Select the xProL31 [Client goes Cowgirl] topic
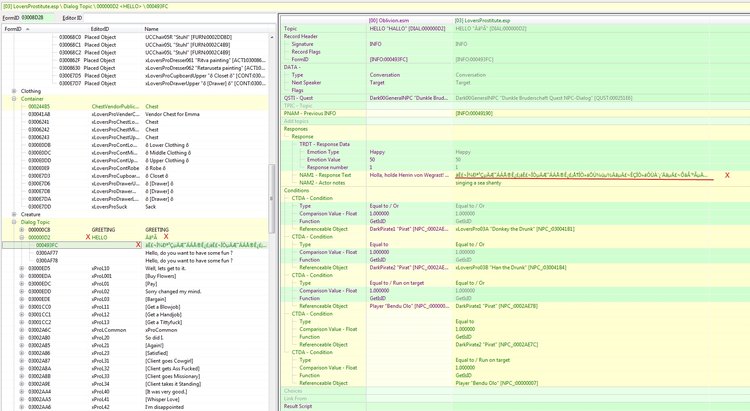Screen dimensions: 750x411 click(x=135, y=361)
